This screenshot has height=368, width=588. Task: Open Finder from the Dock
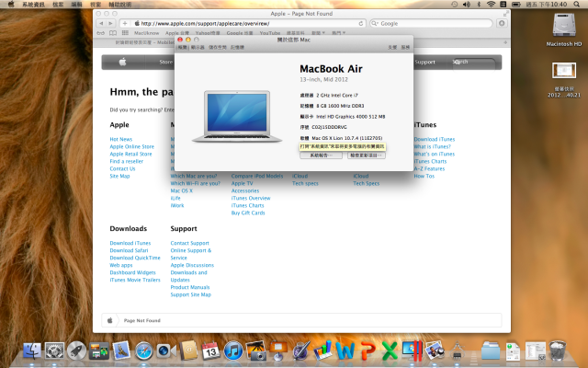32,351
